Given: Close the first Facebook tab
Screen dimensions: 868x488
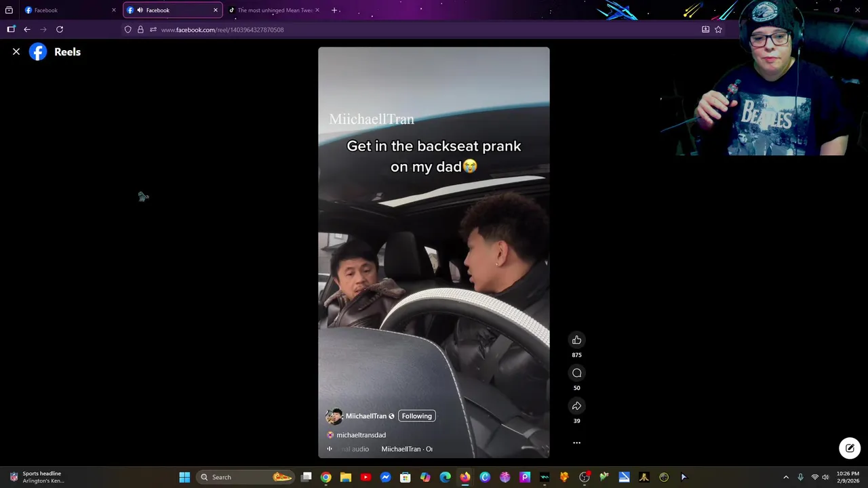Looking at the screenshot, I should pyautogui.click(x=114, y=10).
